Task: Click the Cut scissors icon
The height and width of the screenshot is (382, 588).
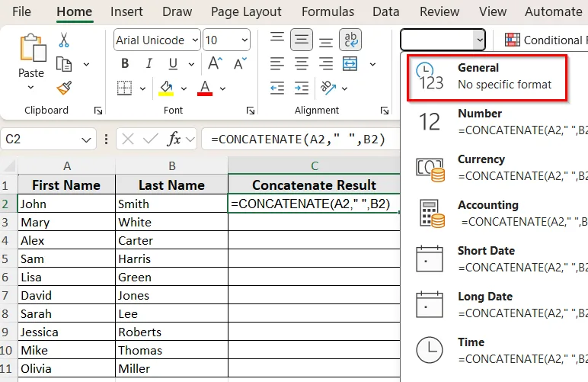Action: click(x=64, y=40)
